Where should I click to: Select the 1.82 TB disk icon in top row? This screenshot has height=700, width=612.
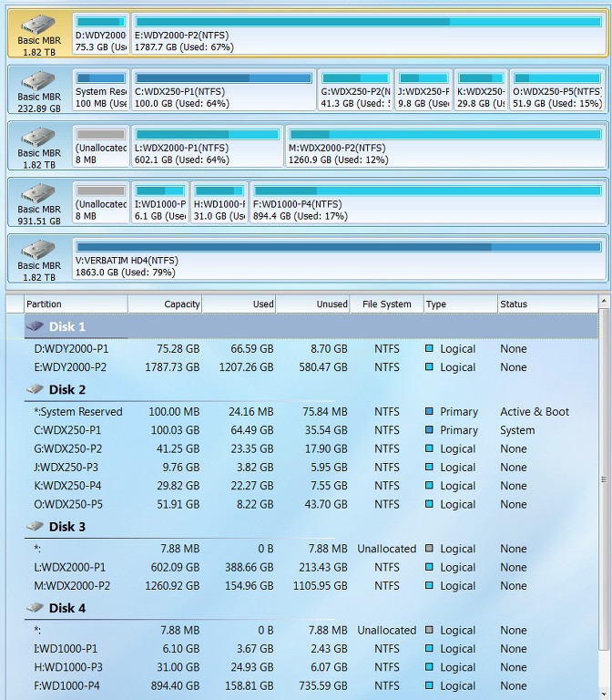[39, 25]
